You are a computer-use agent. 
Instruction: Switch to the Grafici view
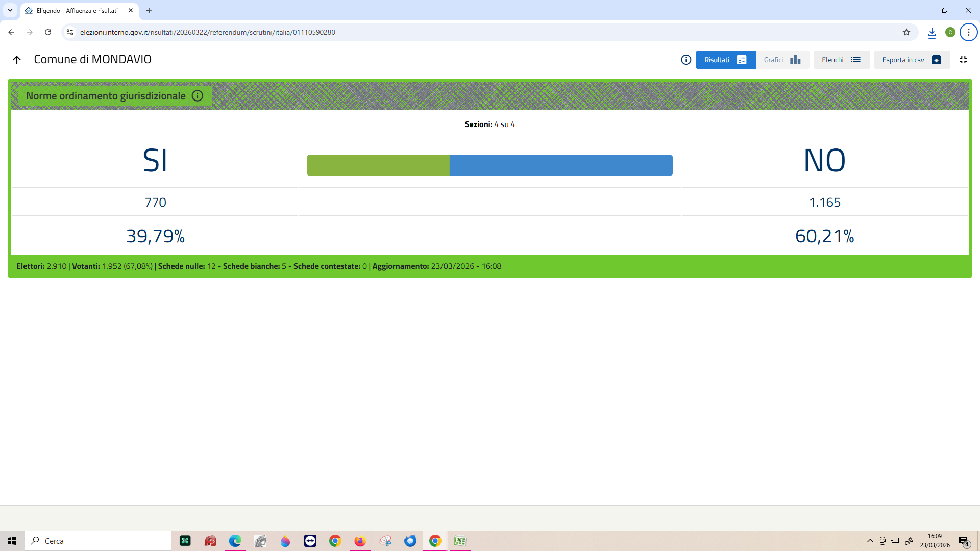pyautogui.click(x=782, y=60)
